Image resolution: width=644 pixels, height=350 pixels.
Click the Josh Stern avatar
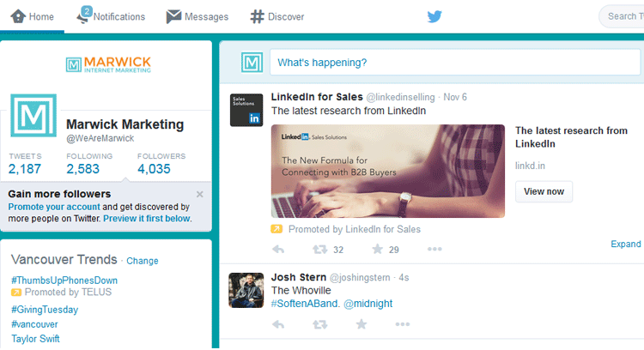[x=246, y=290]
